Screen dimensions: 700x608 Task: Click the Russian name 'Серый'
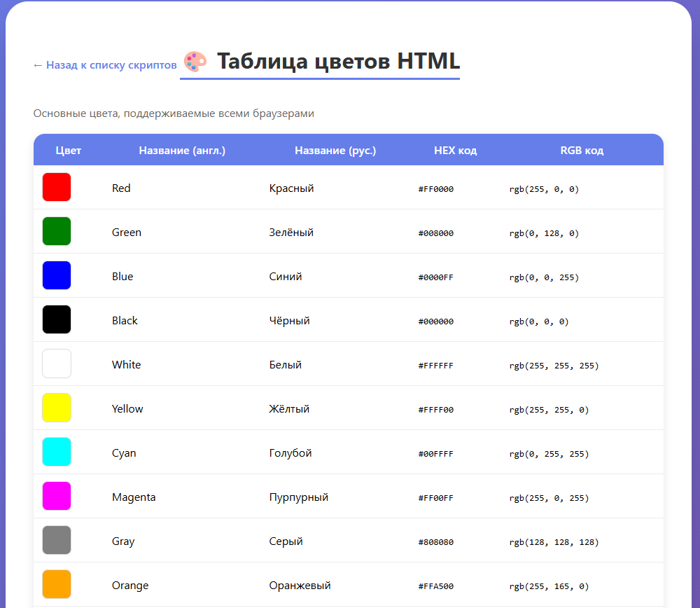click(286, 541)
